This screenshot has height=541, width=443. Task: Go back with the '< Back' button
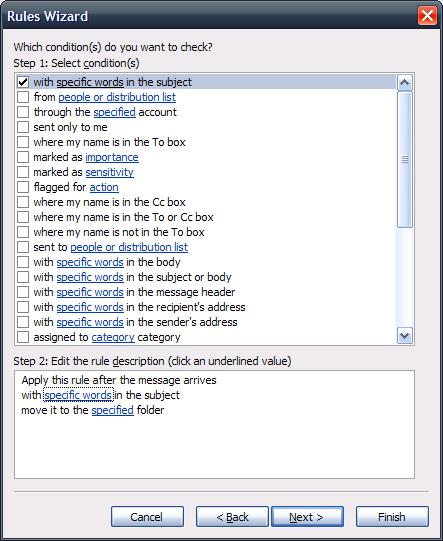point(232,517)
